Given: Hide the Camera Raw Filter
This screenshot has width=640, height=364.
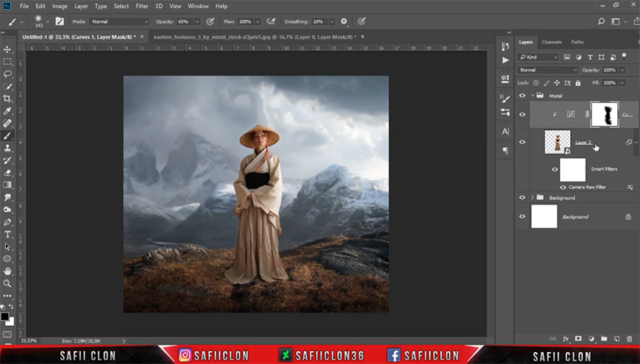Looking at the screenshot, I should click(563, 188).
